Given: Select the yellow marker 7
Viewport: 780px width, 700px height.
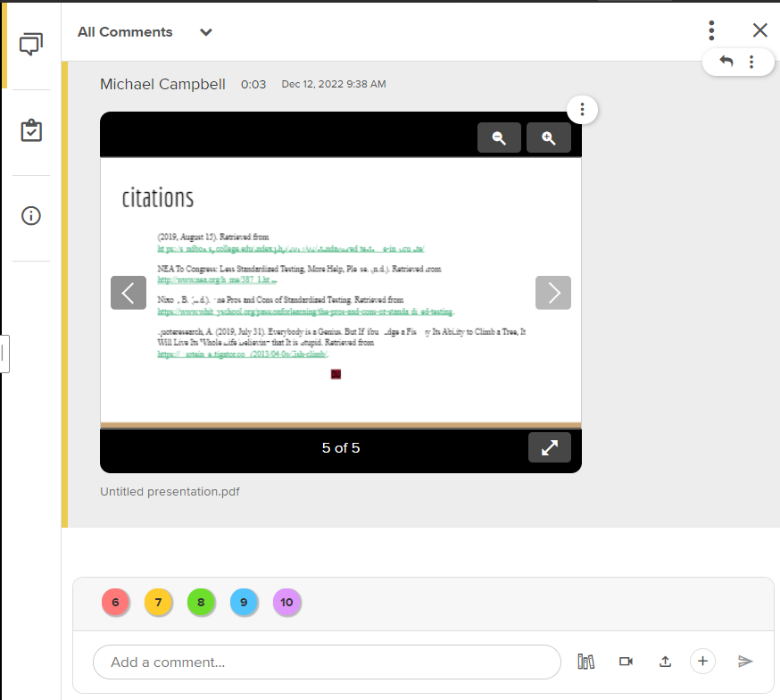Looking at the screenshot, I should tap(158, 603).
